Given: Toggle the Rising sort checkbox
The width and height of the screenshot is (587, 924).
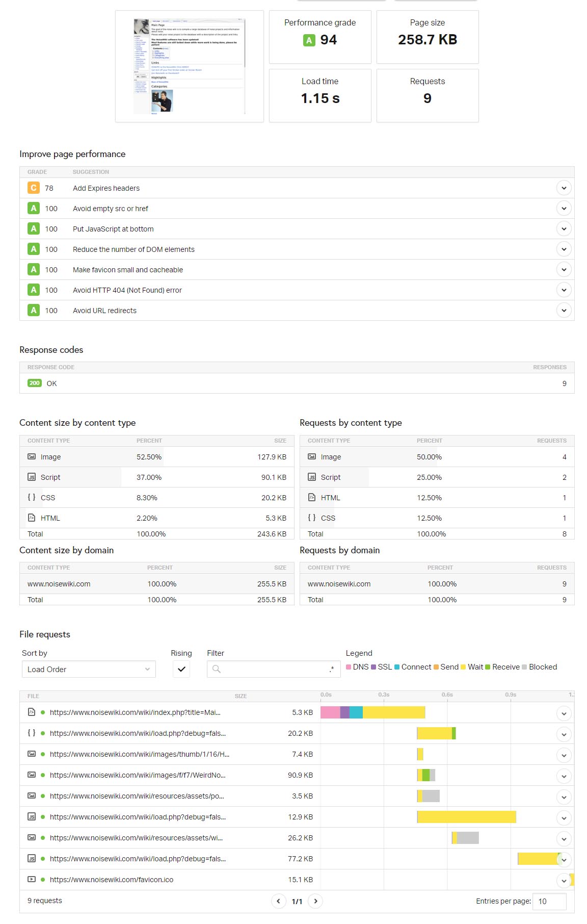Looking at the screenshot, I should [x=181, y=669].
